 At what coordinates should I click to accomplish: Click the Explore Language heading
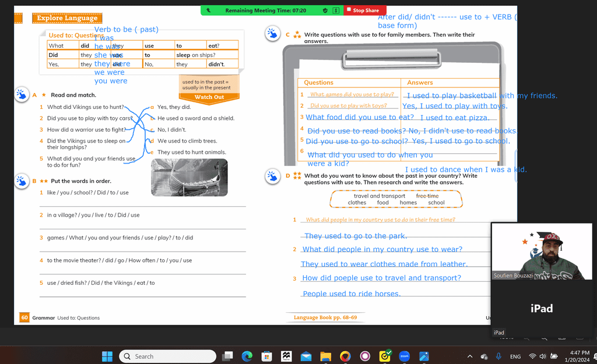(x=67, y=18)
